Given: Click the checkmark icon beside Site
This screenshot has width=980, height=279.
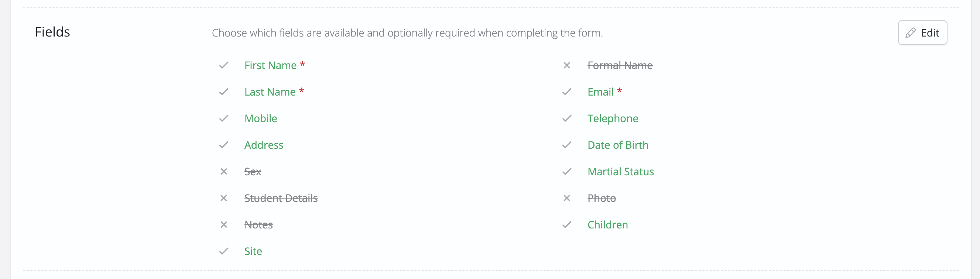Looking at the screenshot, I should (x=224, y=251).
